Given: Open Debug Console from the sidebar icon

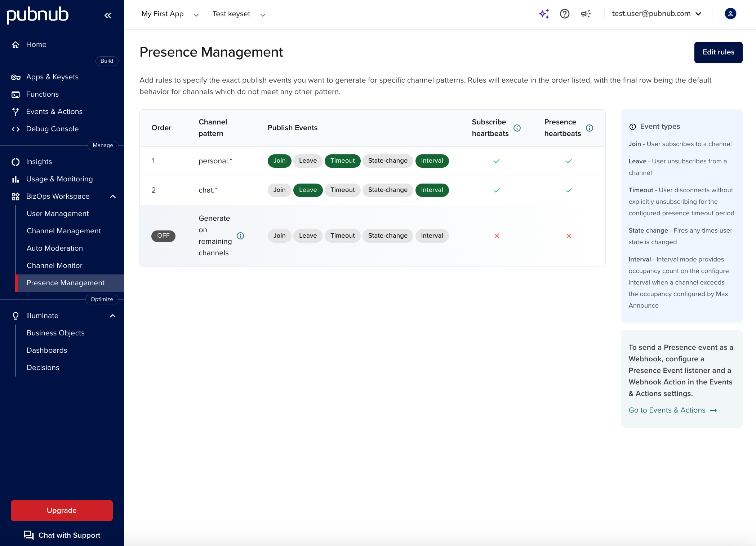Looking at the screenshot, I should [x=16, y=129].
